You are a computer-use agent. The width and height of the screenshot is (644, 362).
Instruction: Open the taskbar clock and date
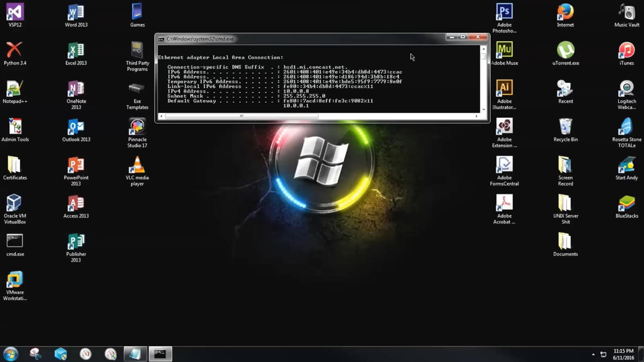pyautogui.click(x=623, y=354)
